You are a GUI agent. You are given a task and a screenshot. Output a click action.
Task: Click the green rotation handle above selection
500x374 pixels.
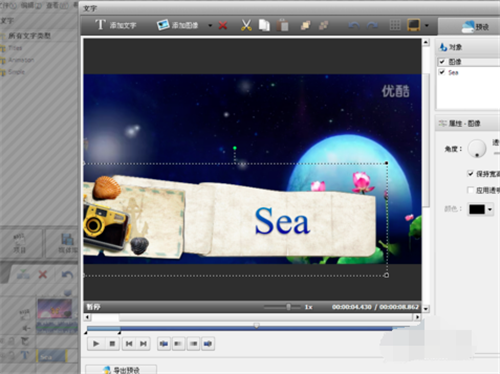pyautogui.click(x=235, y=148)
